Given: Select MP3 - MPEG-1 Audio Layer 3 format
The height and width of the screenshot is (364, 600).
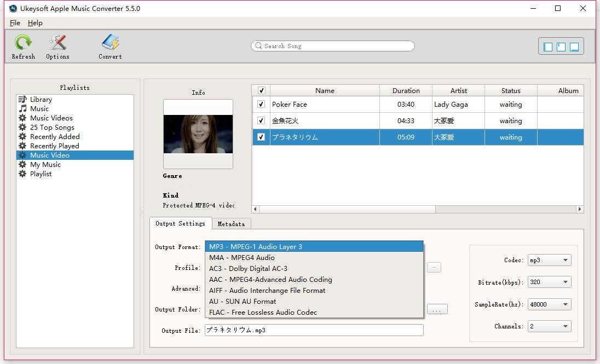Looking at the screenshot, I should click(x=314, y=246).
